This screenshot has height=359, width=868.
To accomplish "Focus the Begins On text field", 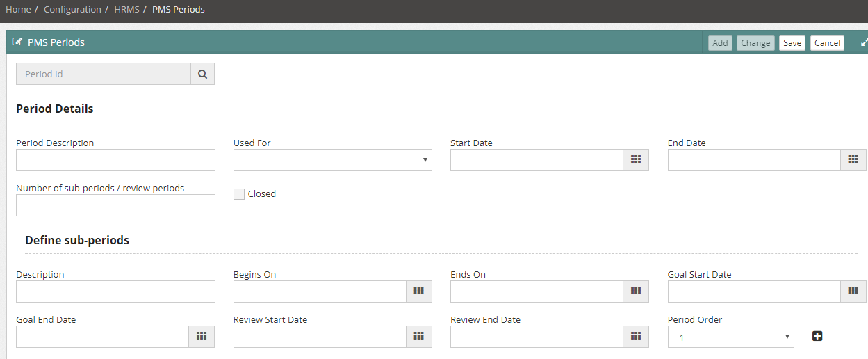I will [320, 292].
